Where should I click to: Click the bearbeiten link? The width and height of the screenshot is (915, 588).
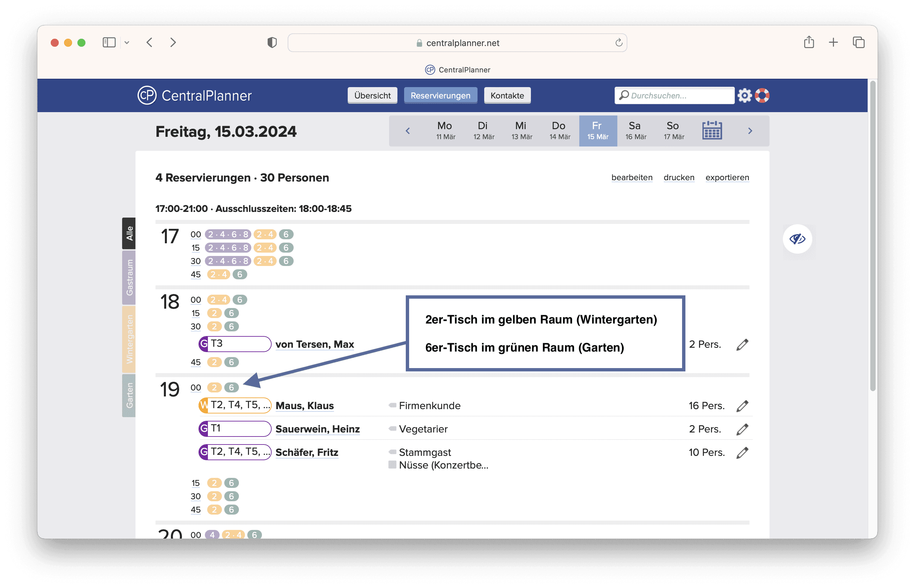(632, 178)
